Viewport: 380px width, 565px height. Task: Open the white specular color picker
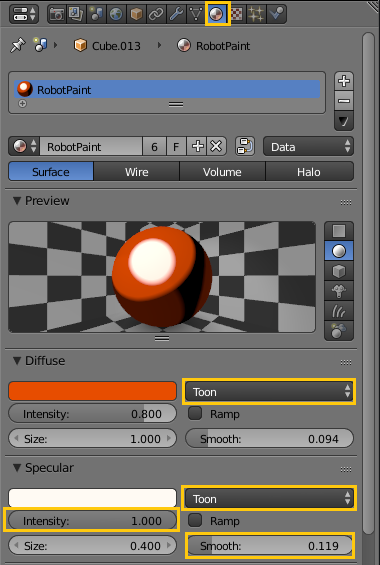tap(93, 498)
